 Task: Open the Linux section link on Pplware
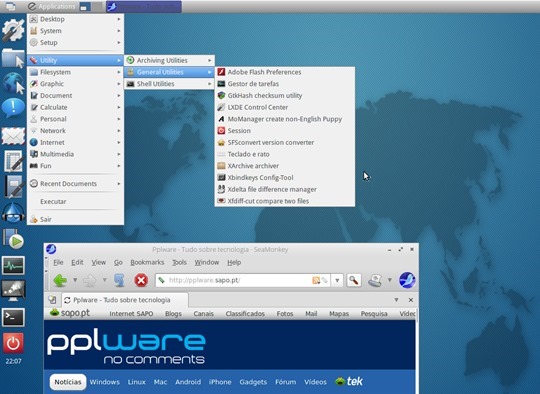coord(136,382)
